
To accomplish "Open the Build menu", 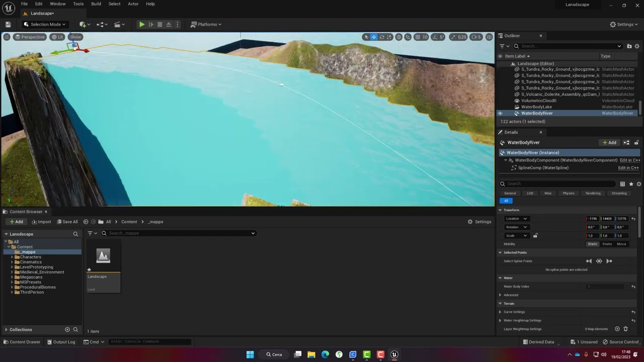I will pos(96,4).
